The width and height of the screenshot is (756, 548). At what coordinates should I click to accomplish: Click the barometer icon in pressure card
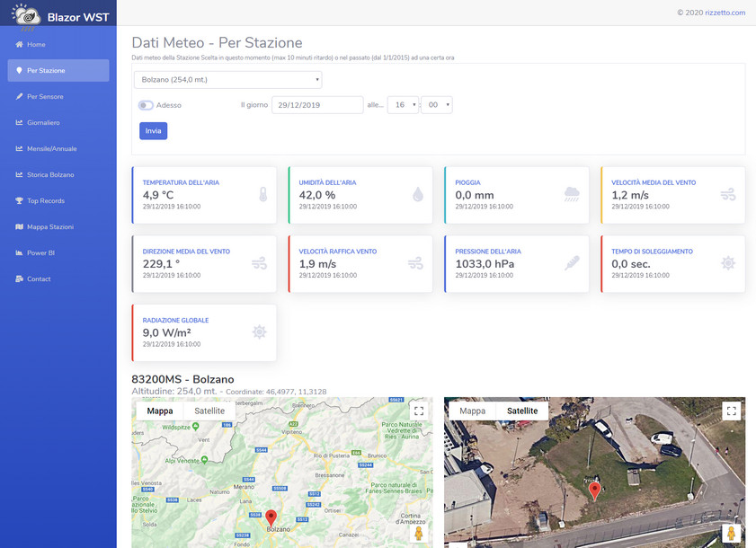[572, 263]
